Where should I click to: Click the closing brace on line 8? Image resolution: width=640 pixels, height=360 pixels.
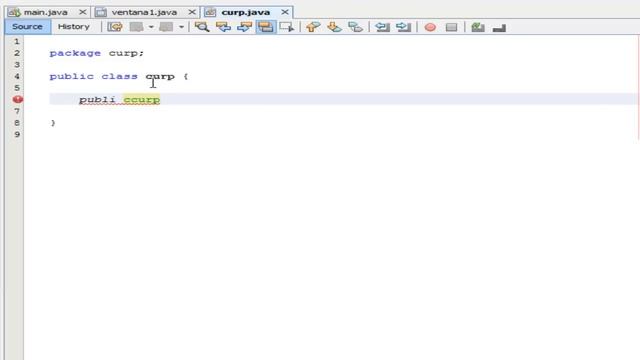pyautogui.click(x=53, y=123)
